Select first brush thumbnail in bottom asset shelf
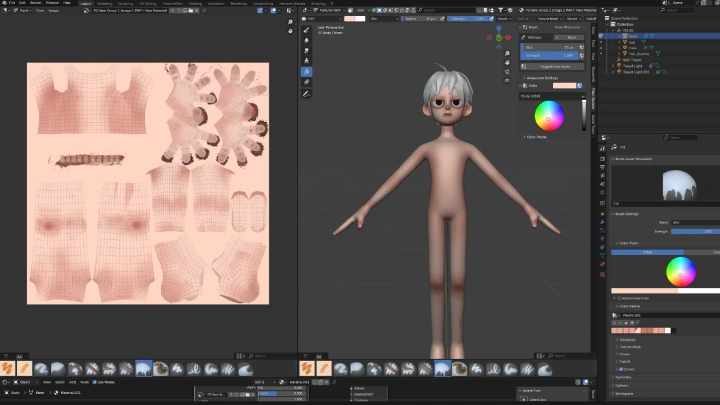This screenshot has width=720, height=405. [9, 368]
